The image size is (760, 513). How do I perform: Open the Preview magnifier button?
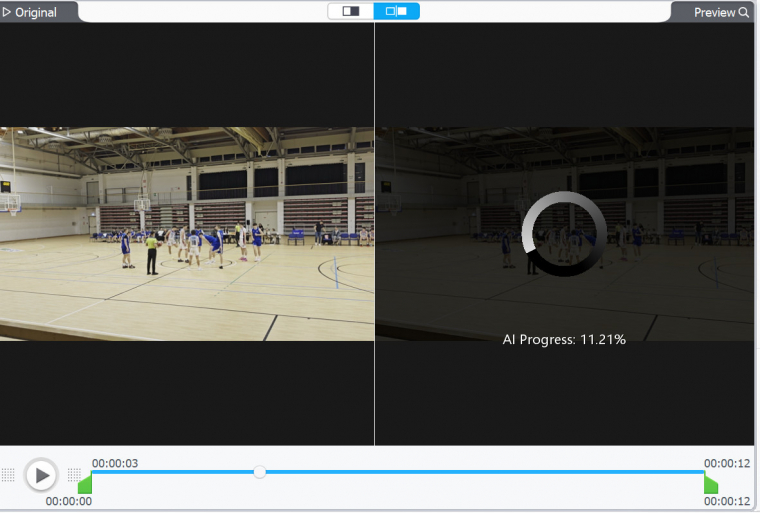point(721,13)
